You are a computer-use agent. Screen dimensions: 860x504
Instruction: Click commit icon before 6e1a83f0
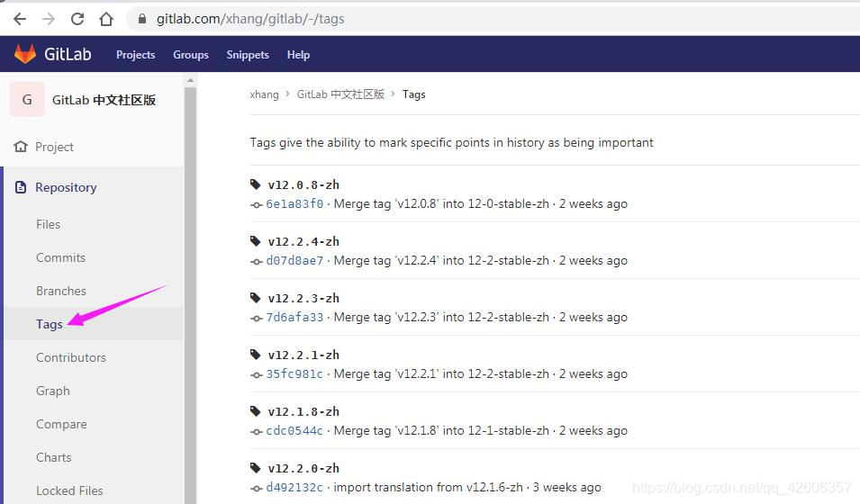[256, 205]
